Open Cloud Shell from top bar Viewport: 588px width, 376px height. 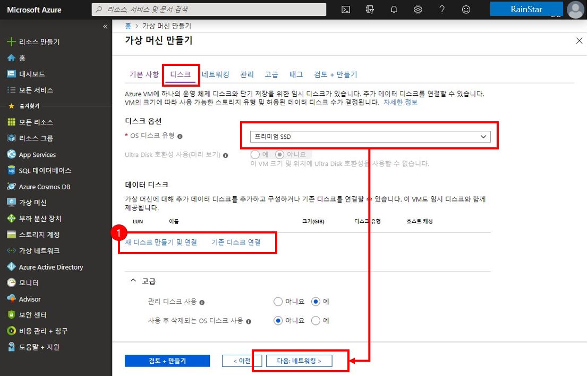[x=346, y=10]
